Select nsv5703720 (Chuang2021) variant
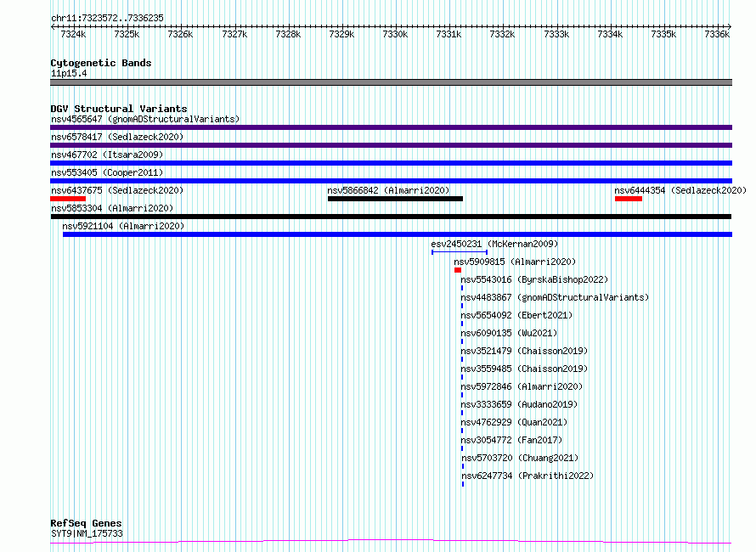 tap(520, 458)
